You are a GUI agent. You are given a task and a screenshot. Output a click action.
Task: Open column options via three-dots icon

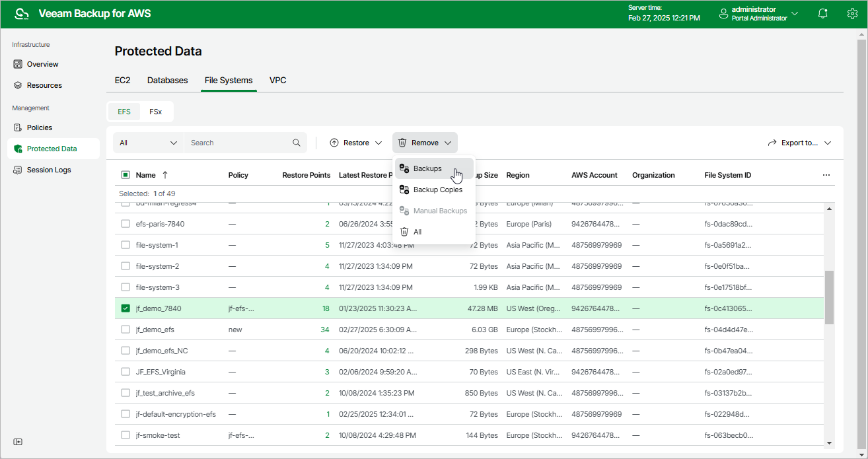[x=826, y=175]
